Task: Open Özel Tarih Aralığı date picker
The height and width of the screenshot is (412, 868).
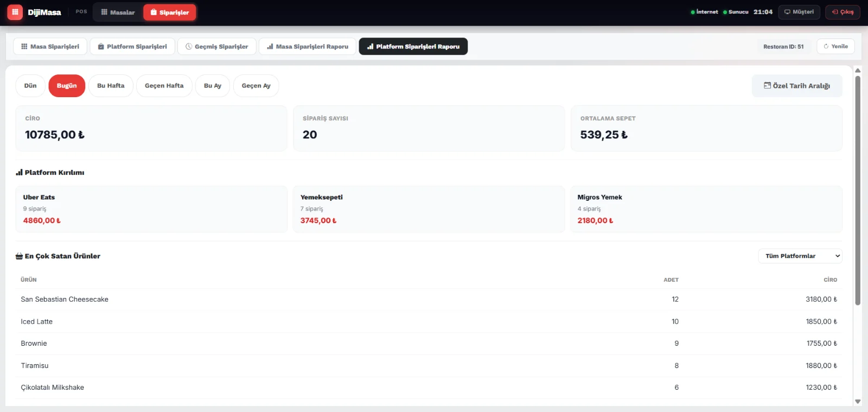Action: (797, 86)
